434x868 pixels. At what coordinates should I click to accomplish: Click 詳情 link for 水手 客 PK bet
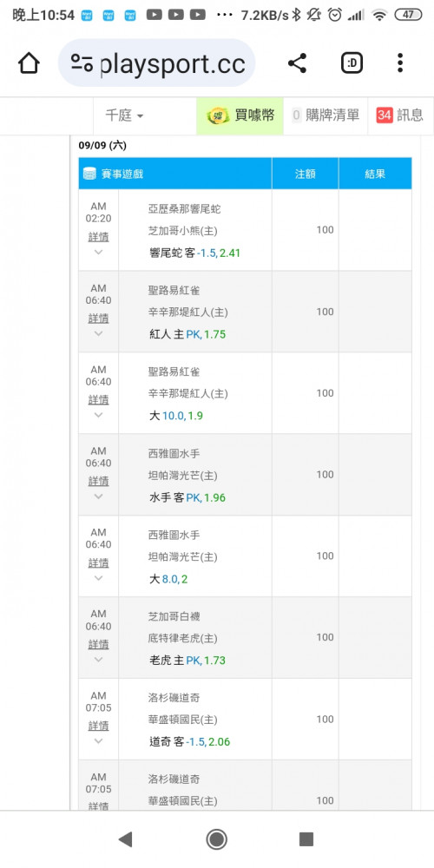[x=99, y=481]
